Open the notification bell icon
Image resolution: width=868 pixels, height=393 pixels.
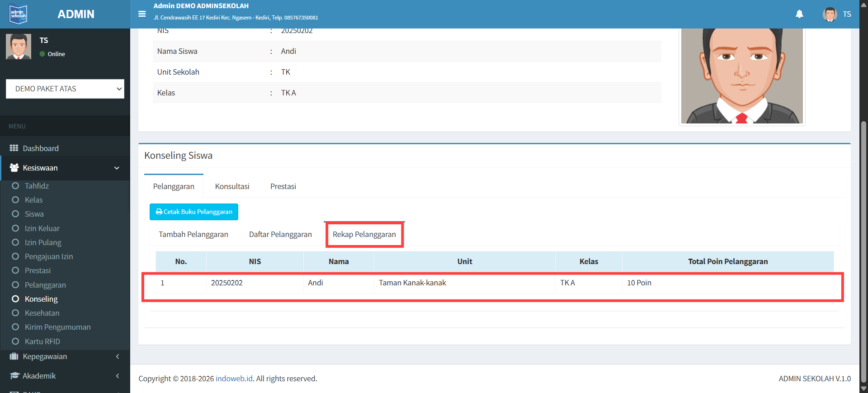point(799,14)
